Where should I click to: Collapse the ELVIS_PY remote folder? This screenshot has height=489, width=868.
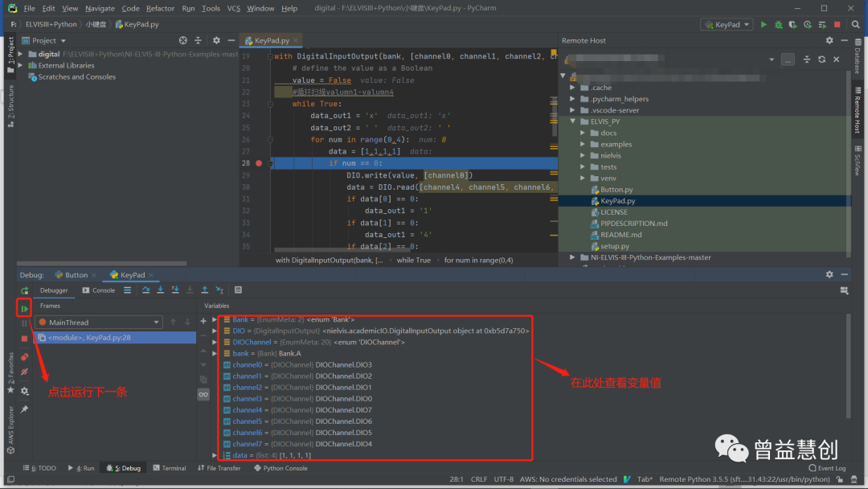click(x=573, y=121)
